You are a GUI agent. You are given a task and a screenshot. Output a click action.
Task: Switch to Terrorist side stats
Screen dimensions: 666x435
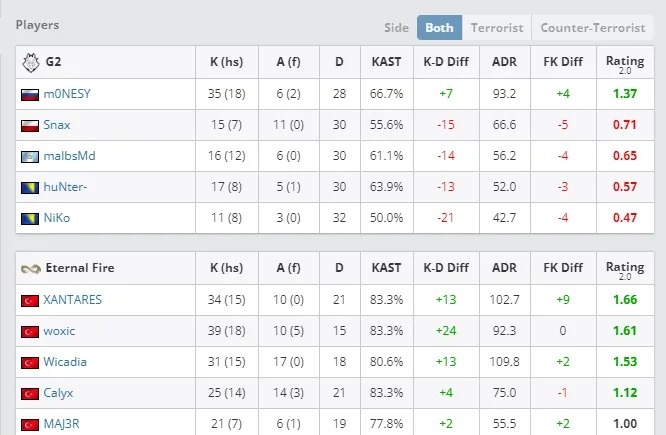tap(495, 28)
